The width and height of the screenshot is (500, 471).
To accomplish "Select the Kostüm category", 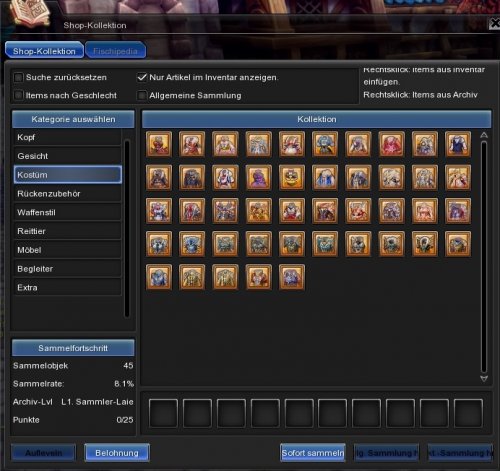I will click(x=67, y=175).
